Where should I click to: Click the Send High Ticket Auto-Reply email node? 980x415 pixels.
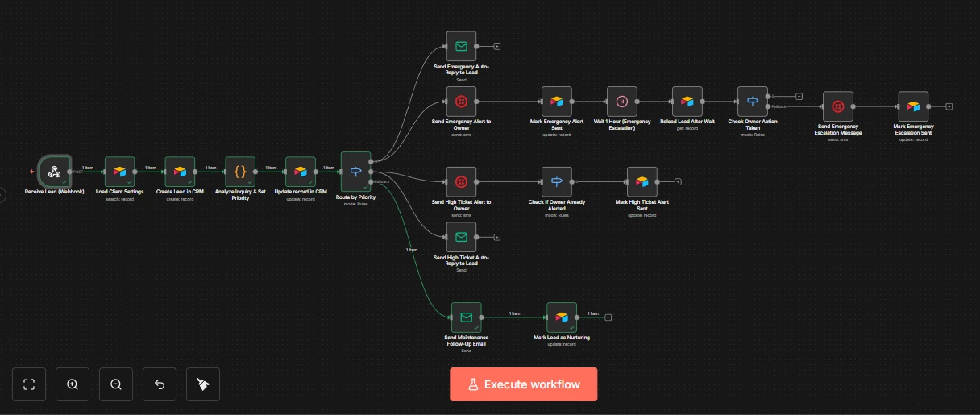tap(461, 237)
